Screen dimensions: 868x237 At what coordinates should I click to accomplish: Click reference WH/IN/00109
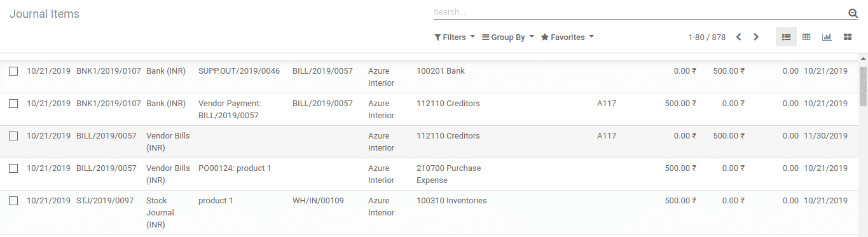pyautogui.click(x=318, y=201)
